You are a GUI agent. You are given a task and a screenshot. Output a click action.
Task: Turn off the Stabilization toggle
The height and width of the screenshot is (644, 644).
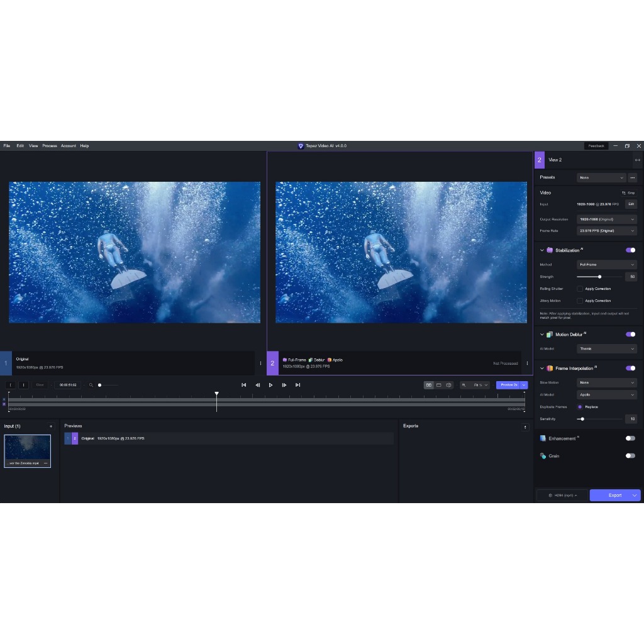[630, 250]
